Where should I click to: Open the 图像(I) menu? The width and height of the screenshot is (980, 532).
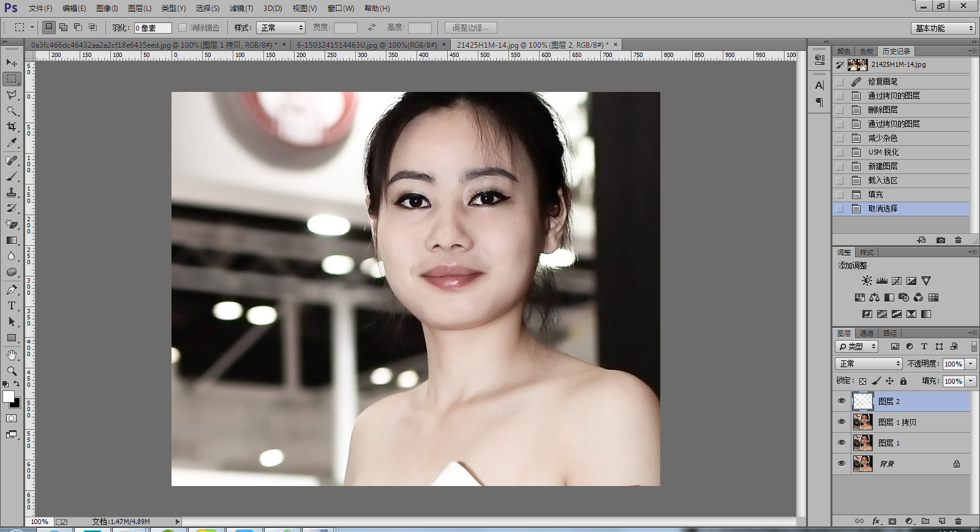[107, 9]
